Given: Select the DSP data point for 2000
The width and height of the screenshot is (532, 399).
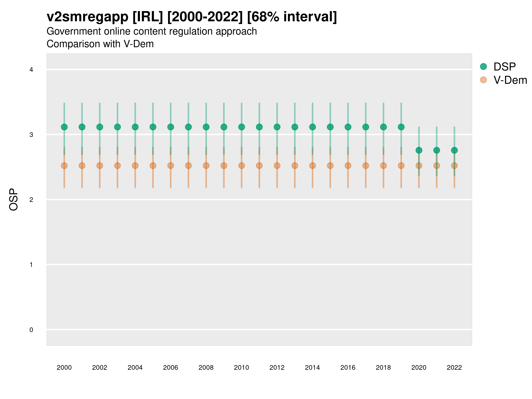Looking at the screenshot, I should (x=64, y=127).
